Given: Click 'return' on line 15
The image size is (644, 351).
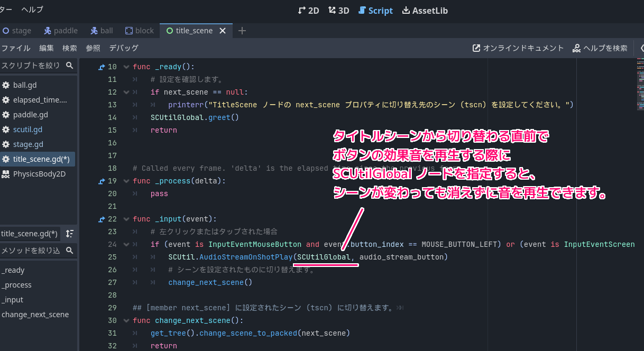Looking at the screenshot, I should tap(164, 131).
